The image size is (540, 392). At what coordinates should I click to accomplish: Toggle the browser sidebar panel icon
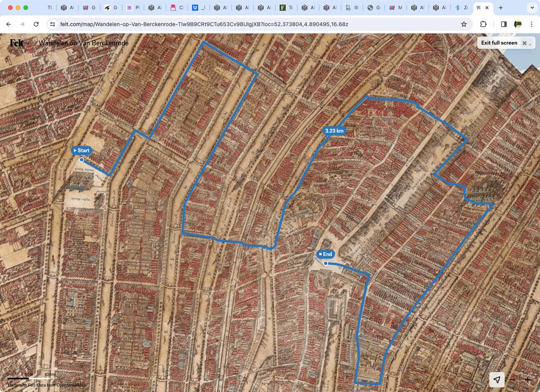[x=503, y=24]
